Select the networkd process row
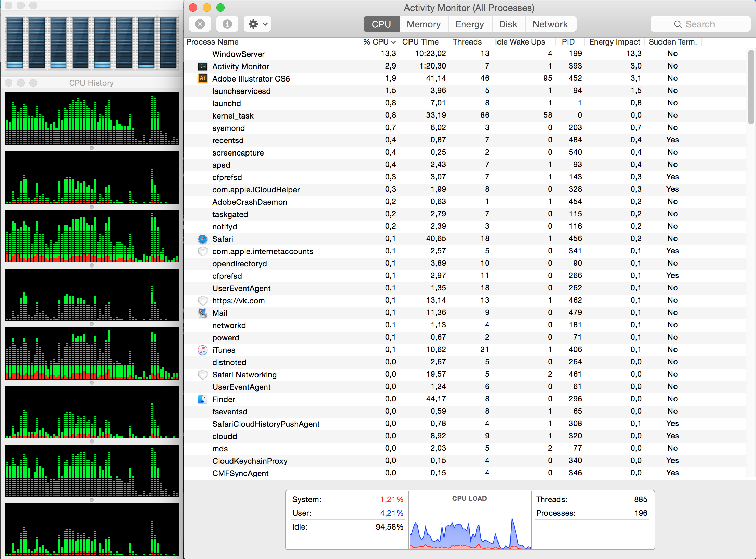Screen dimensions: 756x559 (x=465, y=325)
